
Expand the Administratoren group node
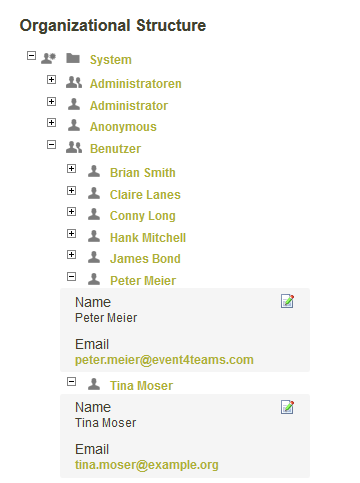point(51,80)
